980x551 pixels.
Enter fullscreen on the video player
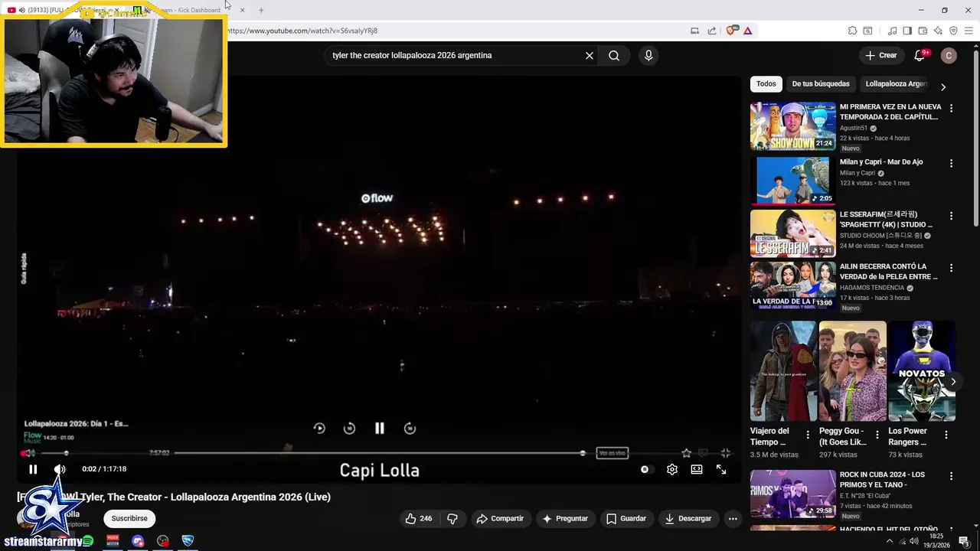[x=721, y=469]
